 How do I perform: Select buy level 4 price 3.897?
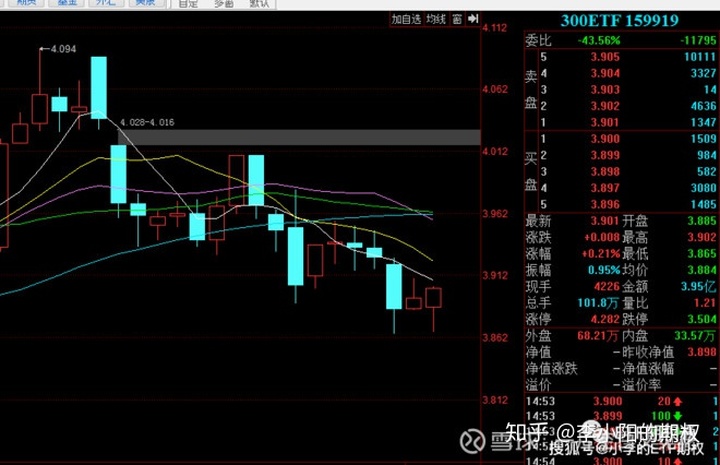[x=605, y=188]
